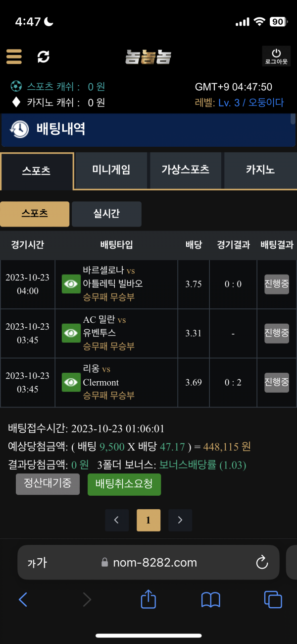Switch to the 미니게임 tab

pos(111,170)
